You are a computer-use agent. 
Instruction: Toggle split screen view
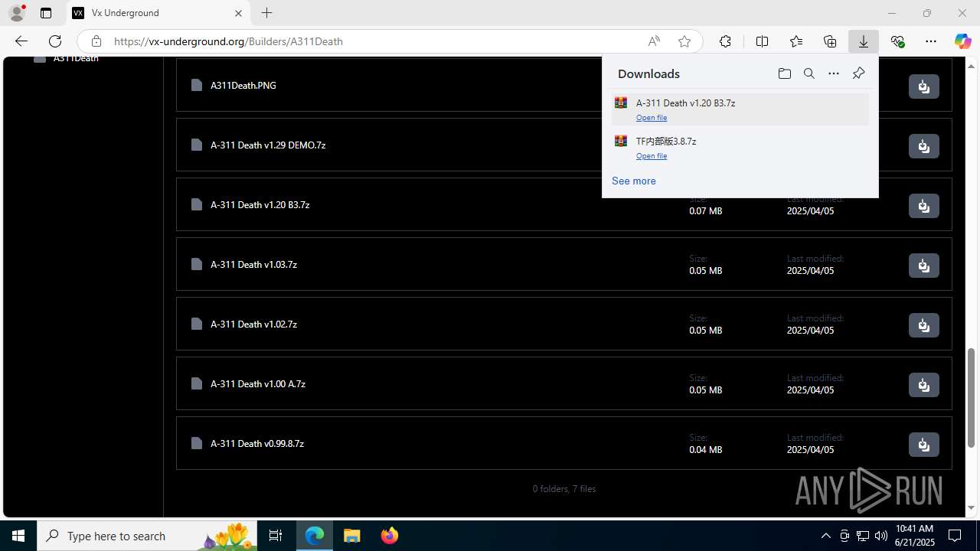[x=762, y=41]
